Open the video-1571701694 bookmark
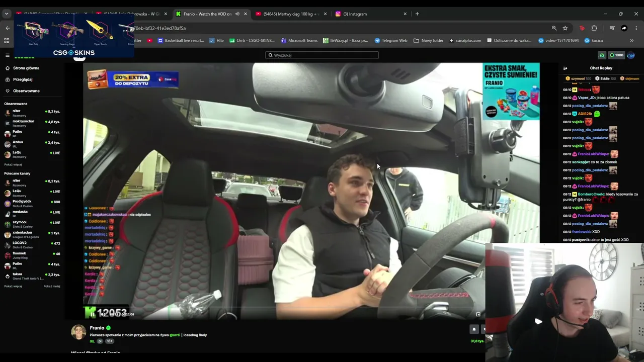The width and height of the screenshot is (644, 362). click(x=558, y=40)
